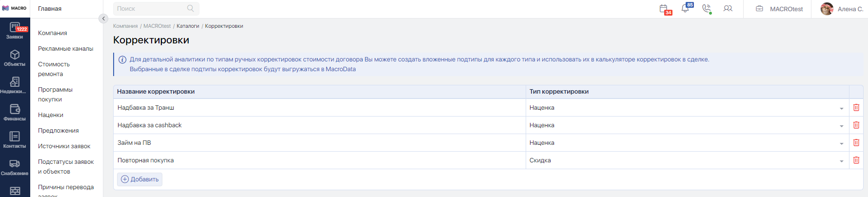The image size is (868, 197).
Task: Select Рекламные каналы menu item
Action: [65, 49]
